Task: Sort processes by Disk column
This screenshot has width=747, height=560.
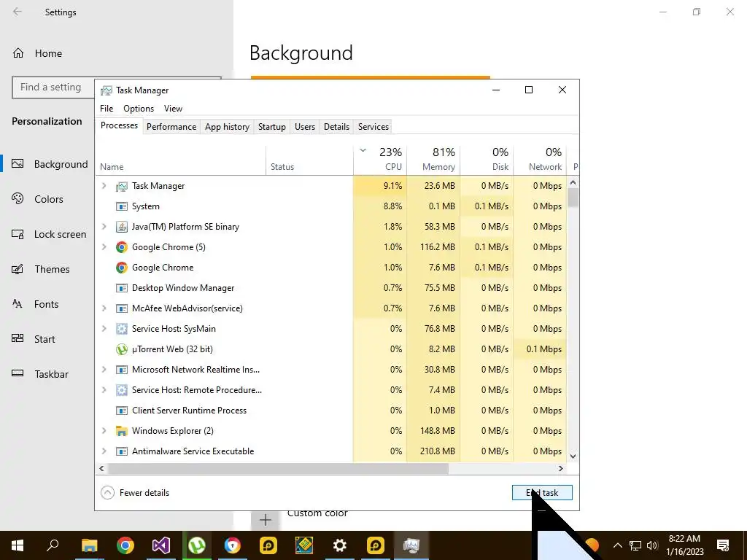Action: (487, 159)
